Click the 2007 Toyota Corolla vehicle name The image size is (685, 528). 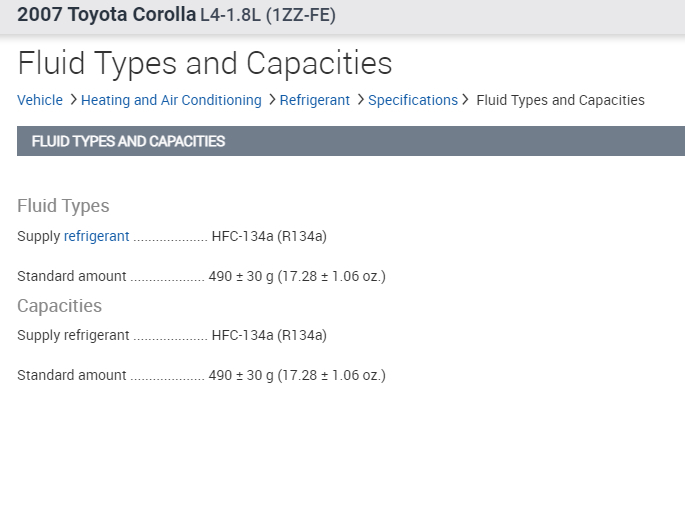pyautogui.click(x=106, y=15)
